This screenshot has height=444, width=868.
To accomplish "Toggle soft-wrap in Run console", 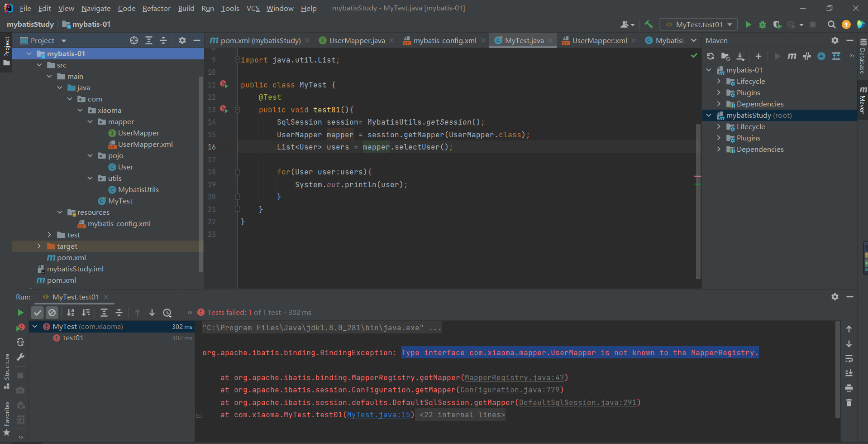I will pyautogui.click(x=849, y=358).
